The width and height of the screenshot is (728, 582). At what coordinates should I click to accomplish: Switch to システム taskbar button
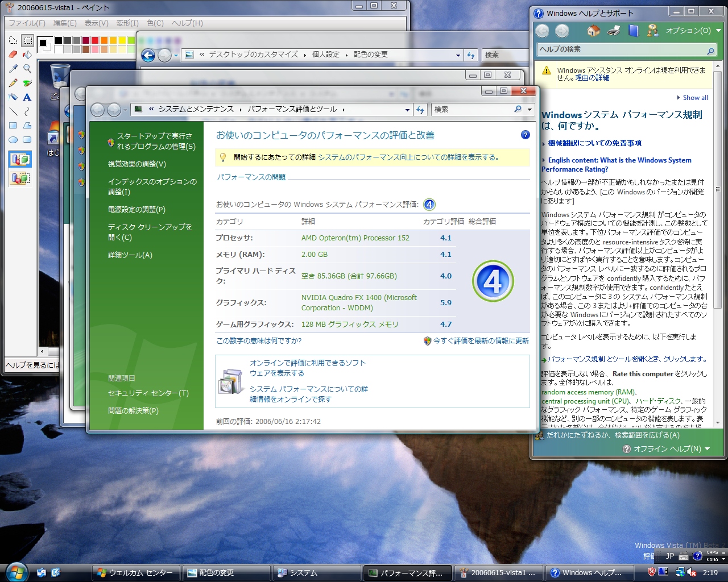[317, 573]
